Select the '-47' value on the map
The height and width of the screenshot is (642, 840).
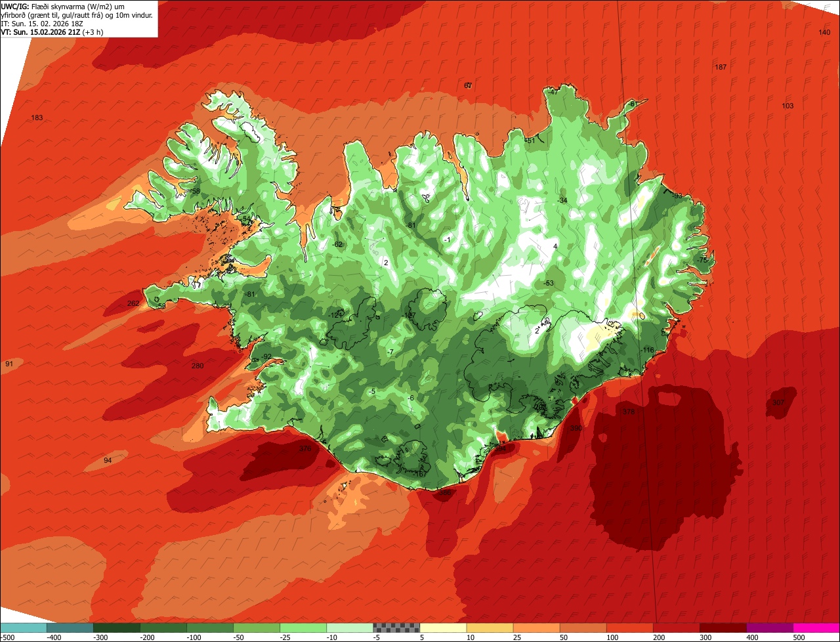point(553,92)
